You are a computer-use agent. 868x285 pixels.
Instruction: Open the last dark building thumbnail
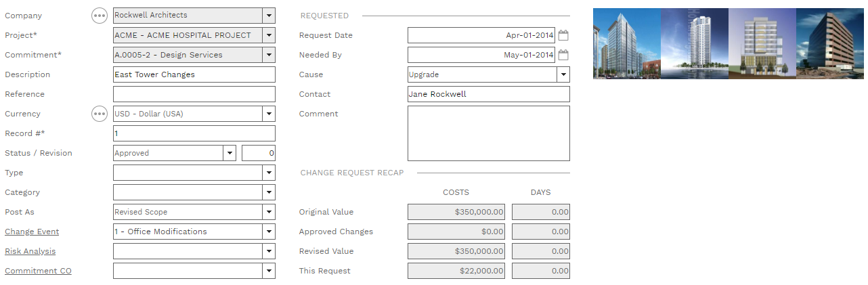pos(830,43)
